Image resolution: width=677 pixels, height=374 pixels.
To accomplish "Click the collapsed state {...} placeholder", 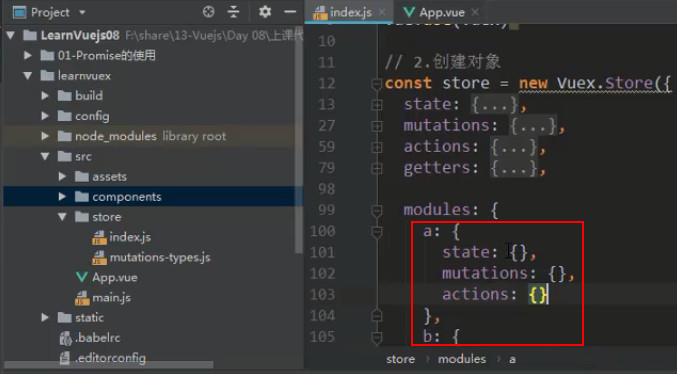I will pyautogui.click(x=495, y=105).
